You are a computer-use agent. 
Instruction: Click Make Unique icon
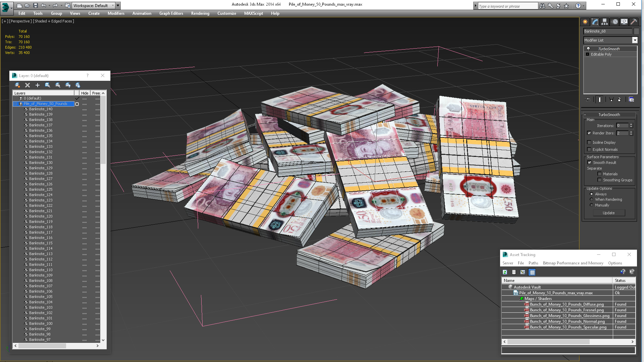tap(611, 100)
